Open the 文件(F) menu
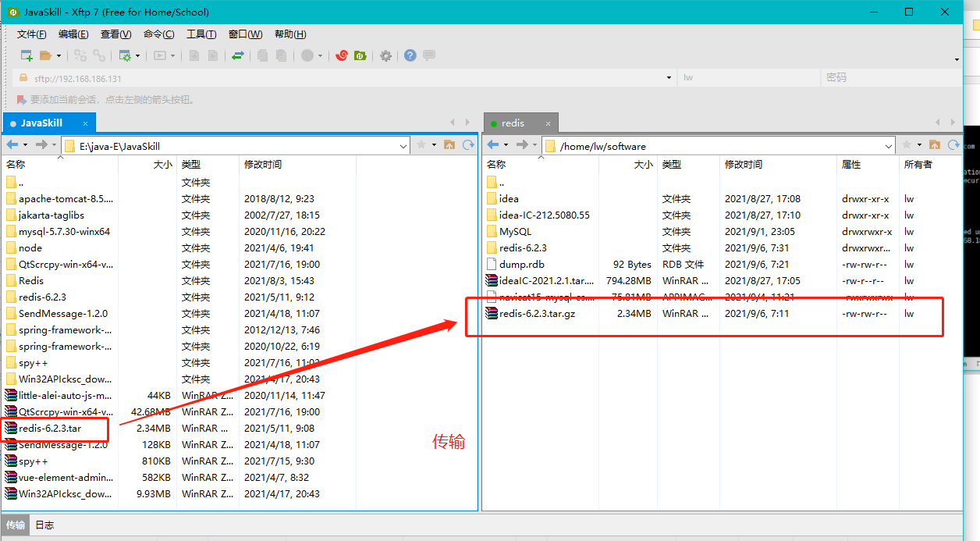 coord(32,34)
